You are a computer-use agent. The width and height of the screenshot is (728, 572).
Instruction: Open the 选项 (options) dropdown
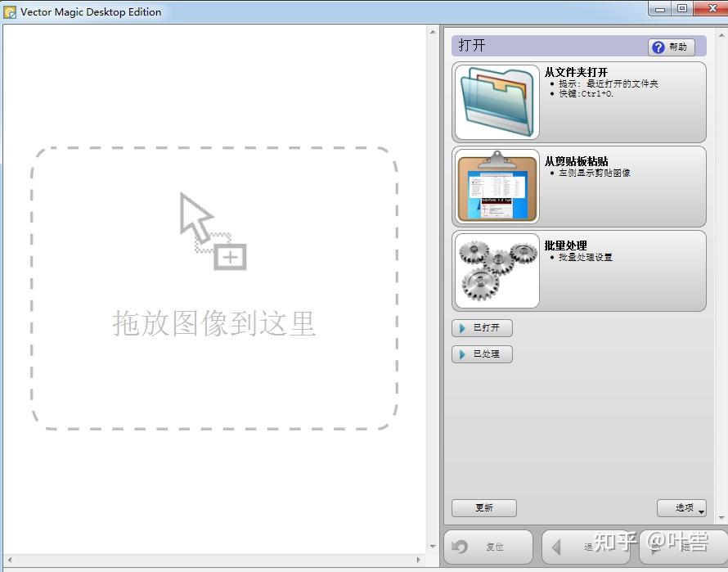681,508
